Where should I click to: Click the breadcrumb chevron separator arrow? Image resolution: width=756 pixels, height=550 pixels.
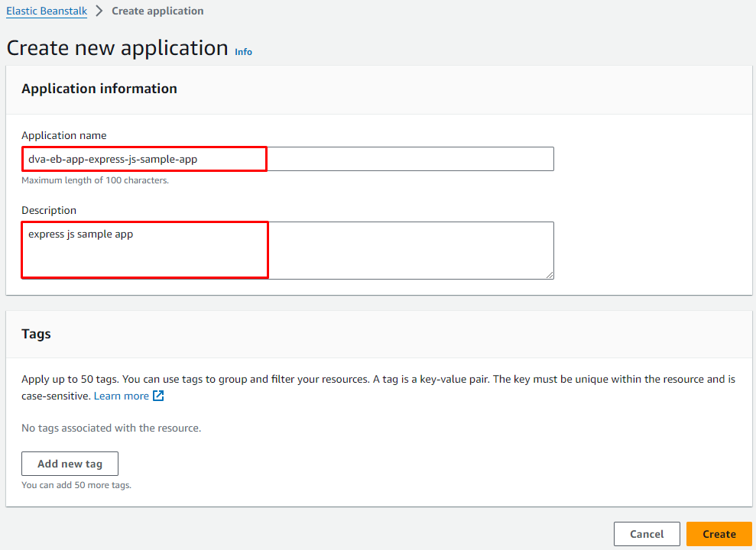click(x=99, y=11)
